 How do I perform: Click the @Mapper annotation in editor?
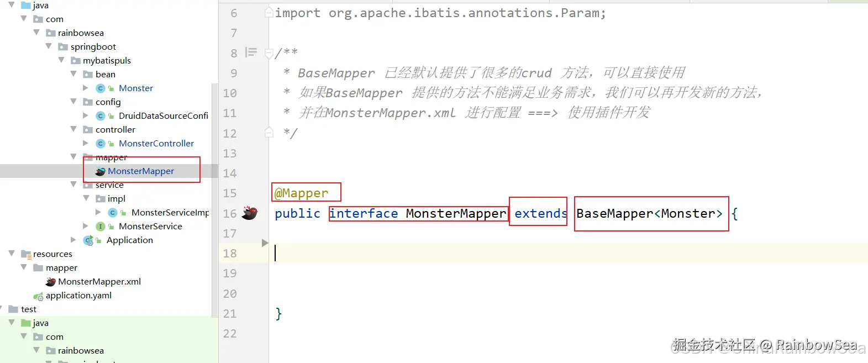pos(302,193)
